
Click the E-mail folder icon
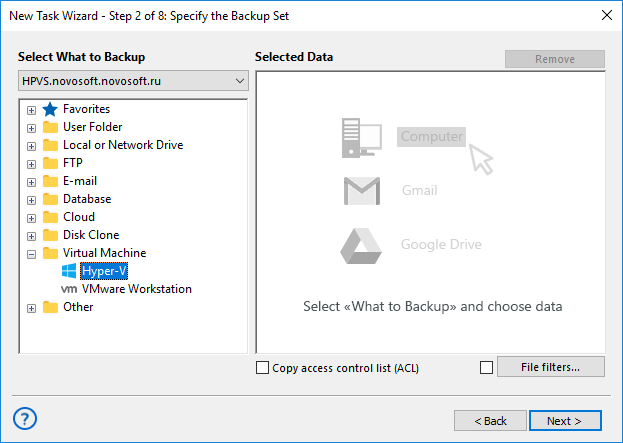pyautogui.click(x=50, y=181)
